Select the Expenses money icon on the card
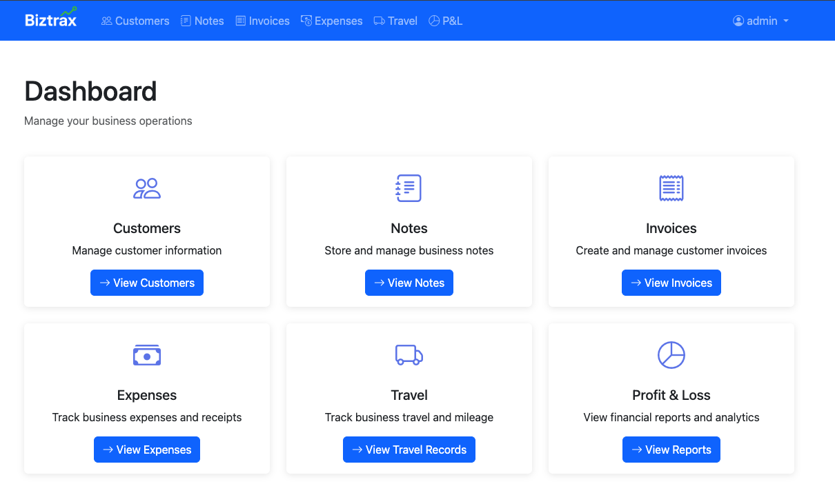 click(x=147, y=355)
